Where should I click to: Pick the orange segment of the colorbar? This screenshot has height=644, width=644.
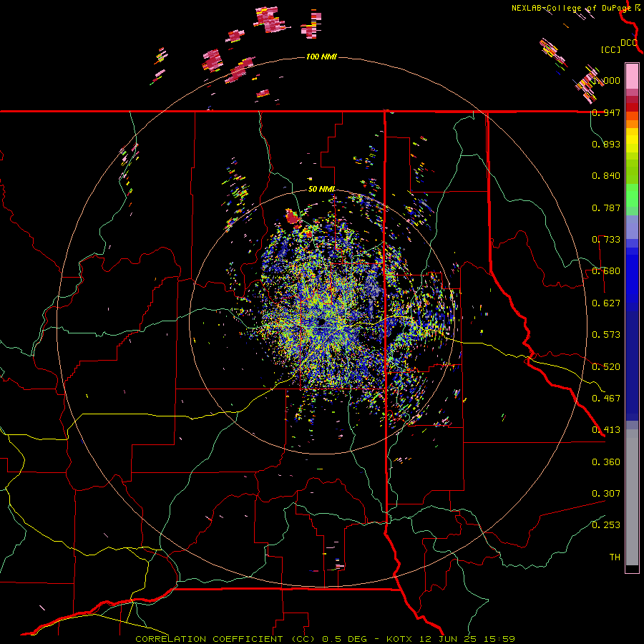[632, 124]
